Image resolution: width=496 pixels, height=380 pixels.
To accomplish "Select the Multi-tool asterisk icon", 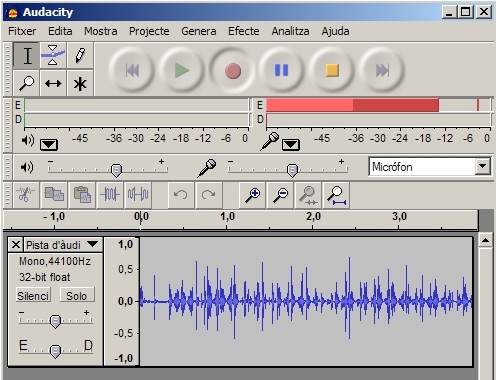I will (x=80, y=83).
